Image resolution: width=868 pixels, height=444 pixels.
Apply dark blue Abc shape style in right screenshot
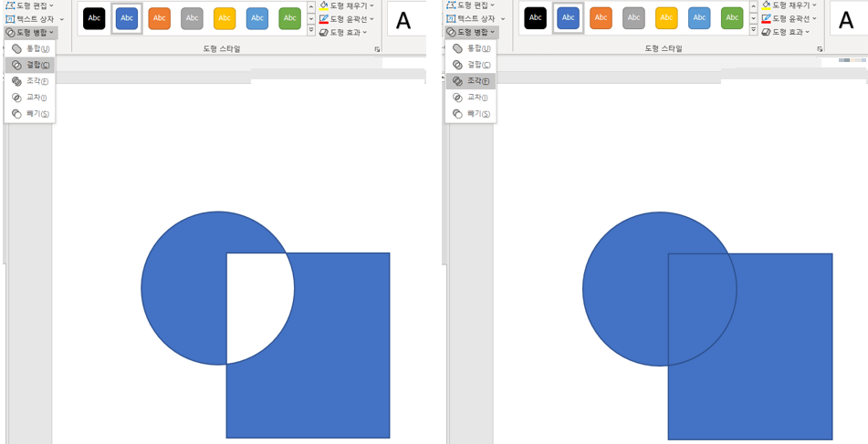pos(568,18)
